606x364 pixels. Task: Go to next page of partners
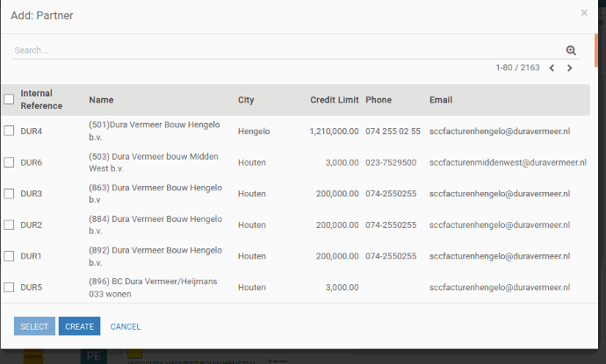569,68
